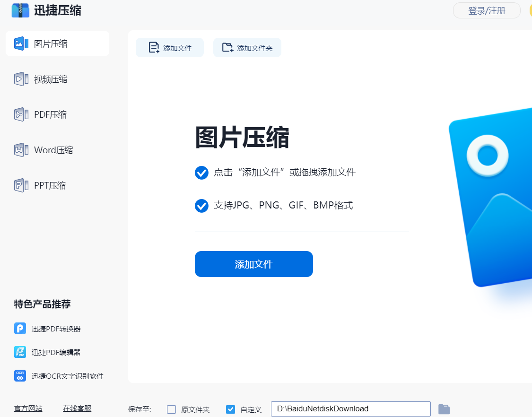Click the 图片压缩 main heading
This screenshot has height=417, width=532.
(242, 137)
